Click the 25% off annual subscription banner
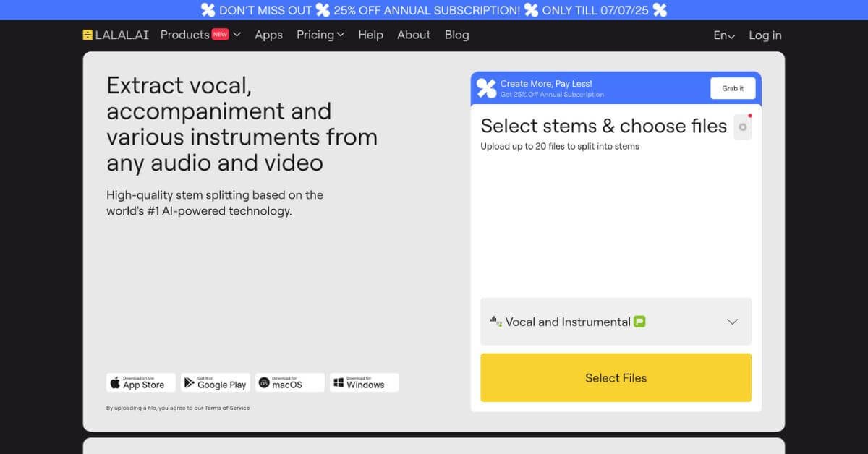 [434, 10]
